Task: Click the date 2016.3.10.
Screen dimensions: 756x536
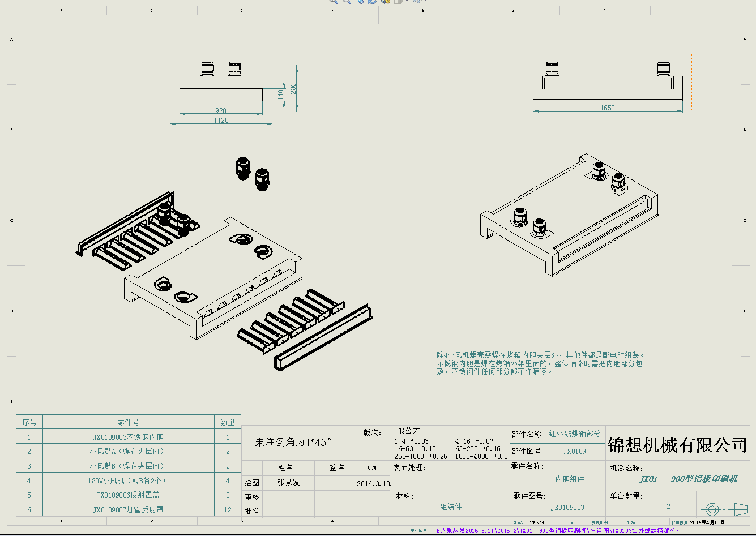Action: [x=374, y=484]
